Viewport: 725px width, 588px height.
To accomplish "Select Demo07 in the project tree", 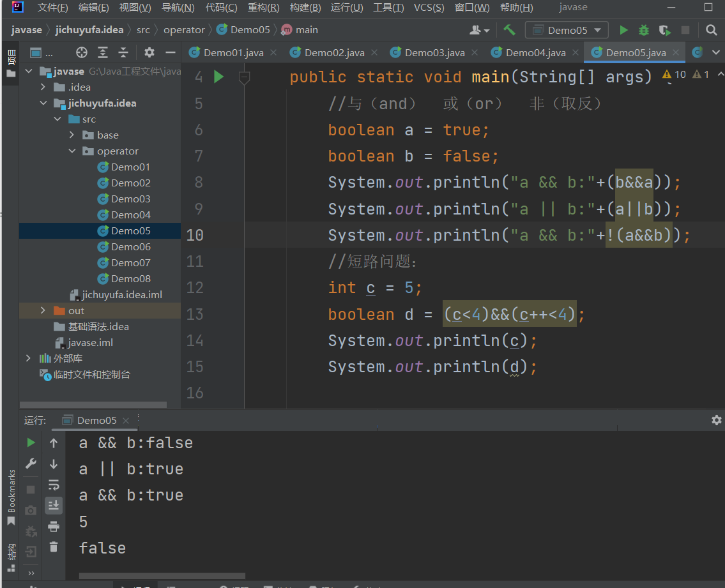I will point(130,263).
